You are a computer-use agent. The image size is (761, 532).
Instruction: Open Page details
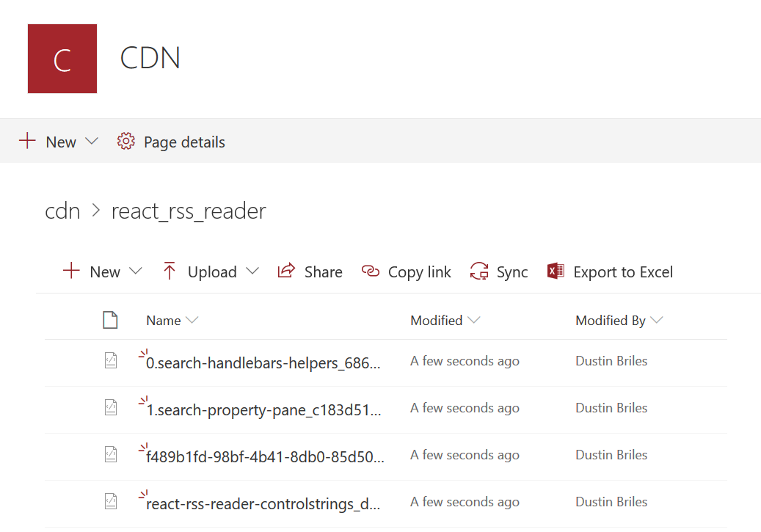[184, 142]
